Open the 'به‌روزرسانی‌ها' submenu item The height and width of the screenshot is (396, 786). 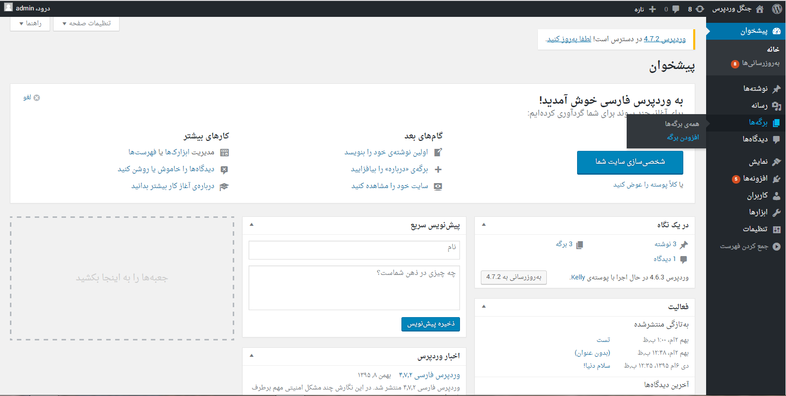761,64
